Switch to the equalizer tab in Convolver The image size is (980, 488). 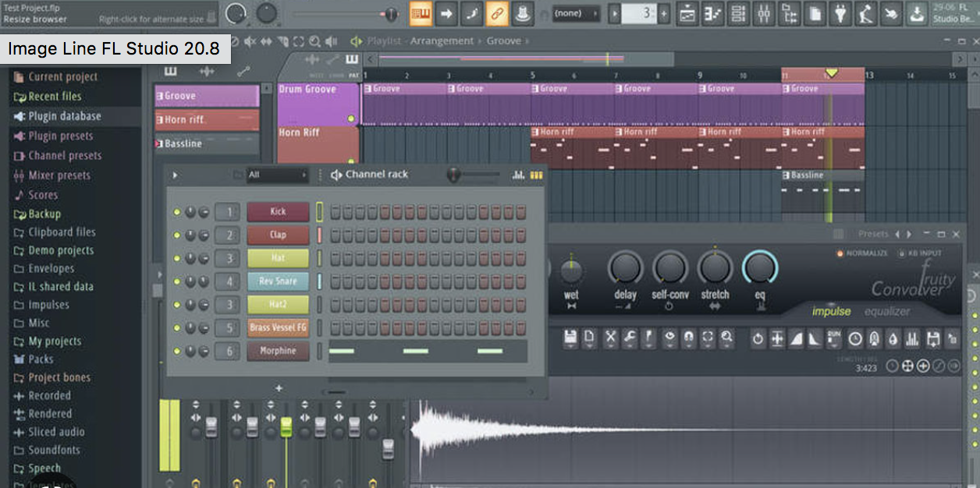point(887,312)
